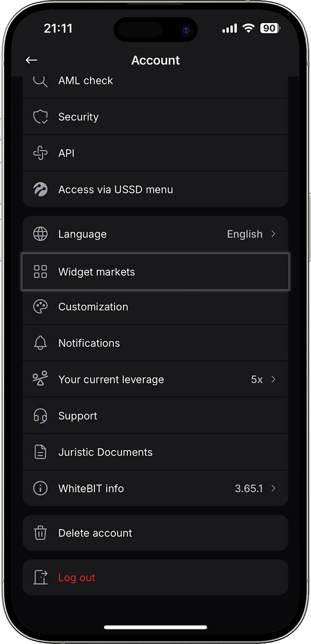The width and height of the screenshot is (311, 644).
Task: Tap the API icon
Action: (x=40, y=153)
